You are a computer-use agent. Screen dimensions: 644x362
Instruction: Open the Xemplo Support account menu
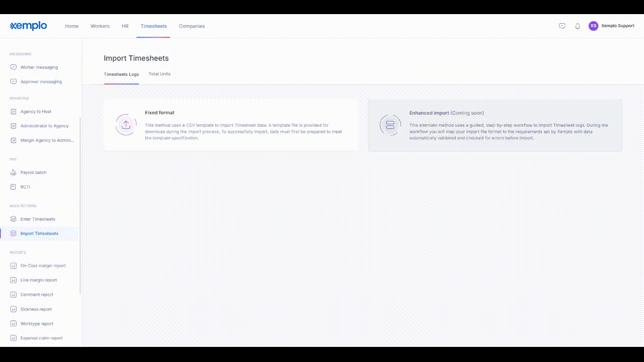pos(618,26)
